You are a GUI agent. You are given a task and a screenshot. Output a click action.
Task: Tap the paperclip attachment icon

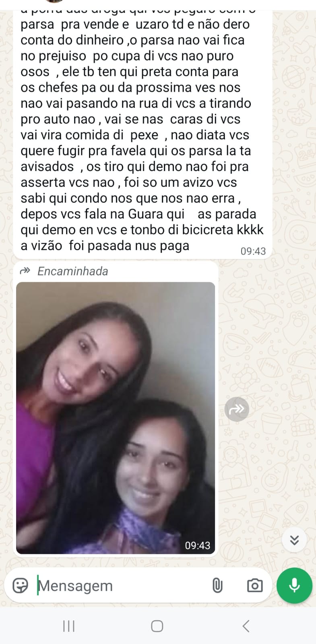tap(217, 585)
